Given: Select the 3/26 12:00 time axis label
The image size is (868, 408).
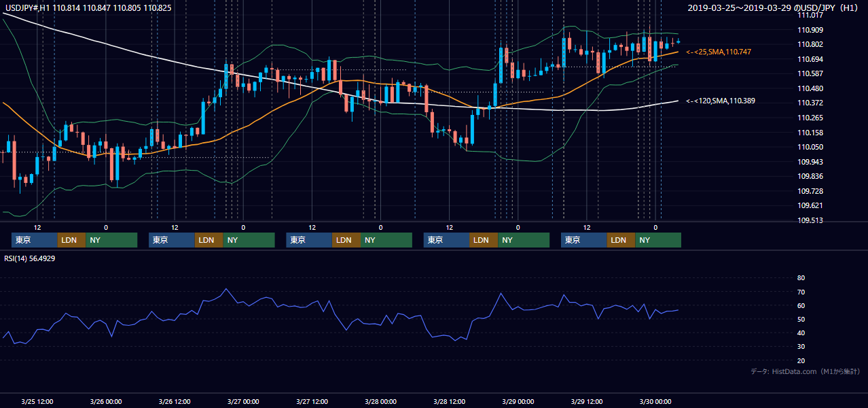Looking at the screenshot, I should pos(175,401).
